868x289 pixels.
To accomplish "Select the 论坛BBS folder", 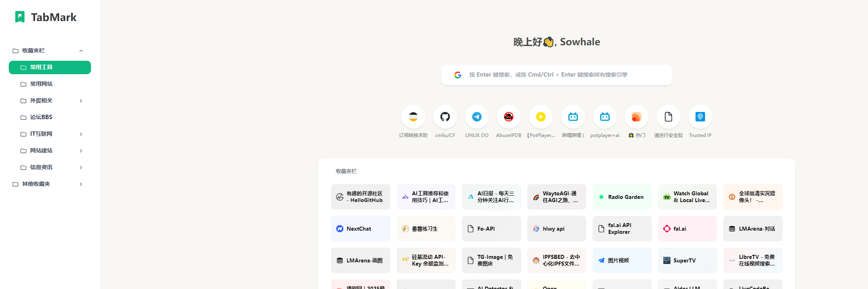I will coord(50,117).
